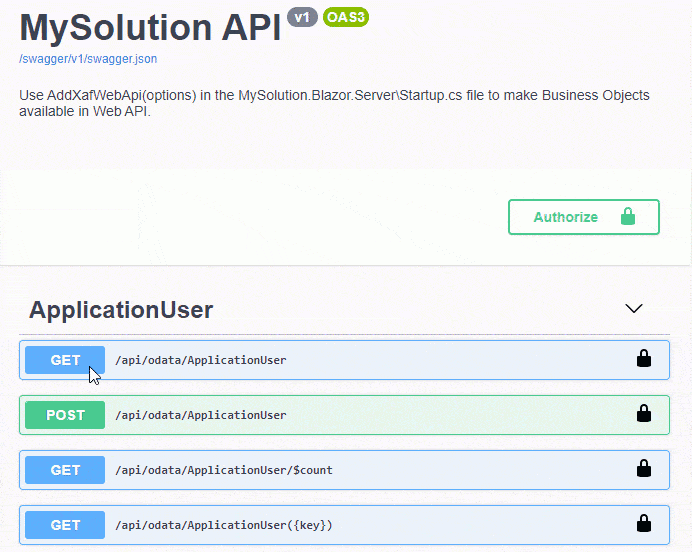692x552 pixels.
Task: Click POST badge for /api/odata/ApplicationUser
Action: [65, 415]
